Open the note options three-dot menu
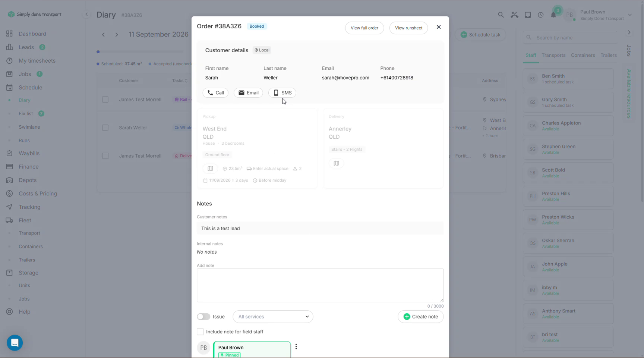Screen dimensions: 644x358 pos(296,347)
